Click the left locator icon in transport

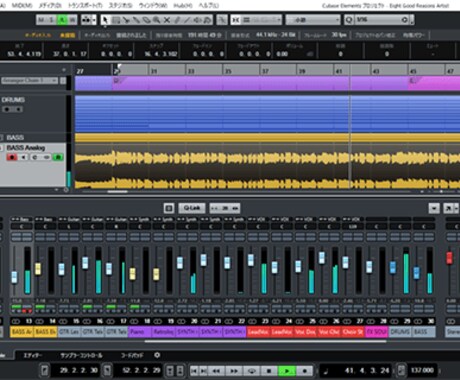coord(45,370)
